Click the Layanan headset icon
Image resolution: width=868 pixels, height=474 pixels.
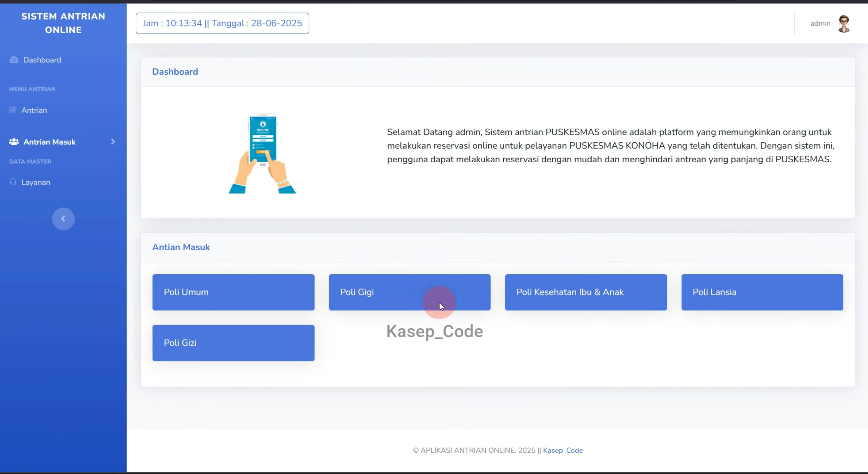tap(13, 182)
